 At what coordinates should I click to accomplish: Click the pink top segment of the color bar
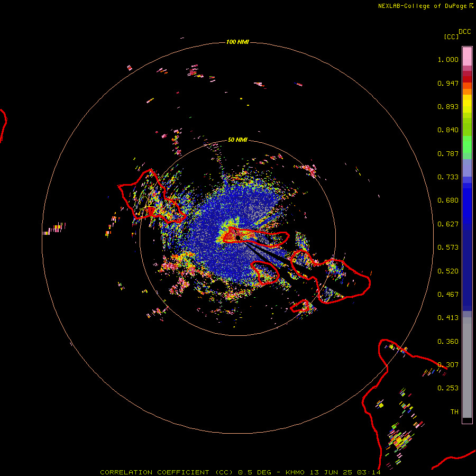pyautogui.click(x=467, y=57)
